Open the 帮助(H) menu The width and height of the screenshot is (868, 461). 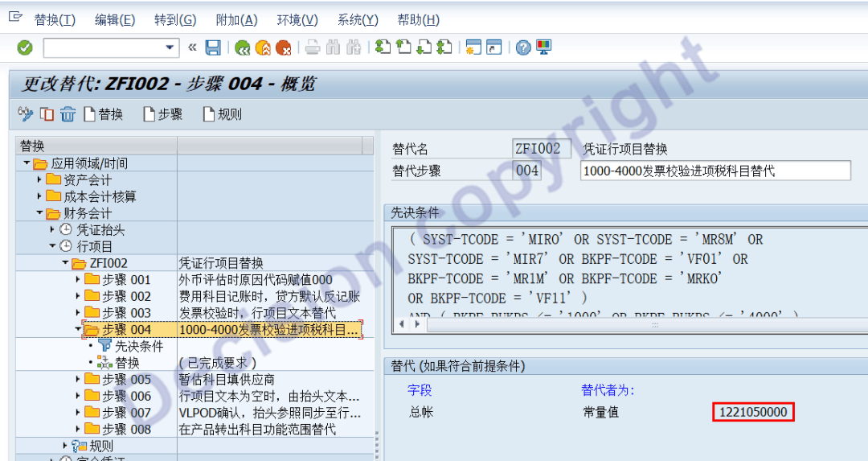pyautogui.click(x=419, y=20)
